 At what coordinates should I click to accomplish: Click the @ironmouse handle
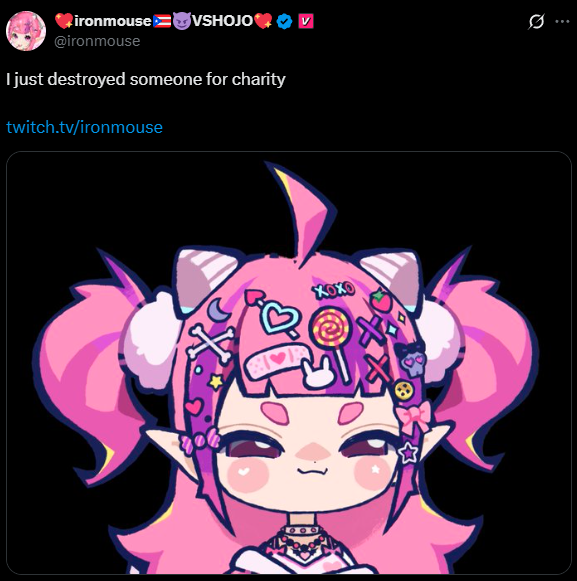(97, 41)
